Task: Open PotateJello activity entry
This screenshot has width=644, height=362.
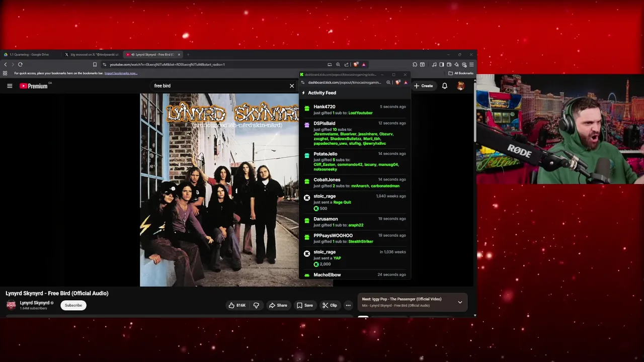Action: 355,161
